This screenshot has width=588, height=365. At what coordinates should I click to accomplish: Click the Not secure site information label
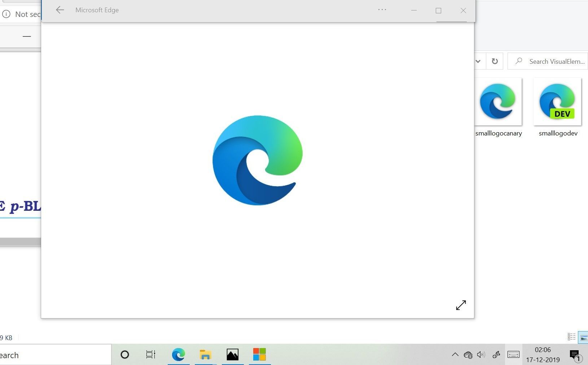pyautogui.click(x=22, y=14)
